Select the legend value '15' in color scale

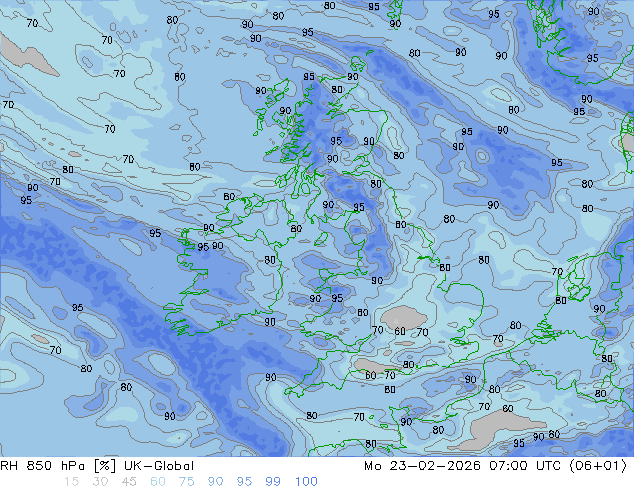[x=71, y=482]
